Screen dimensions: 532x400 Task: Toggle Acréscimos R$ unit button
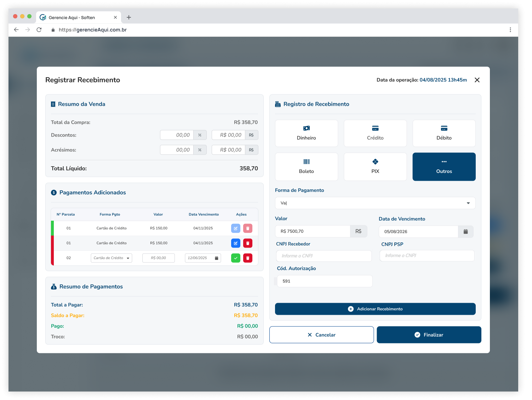click(x=251, y=150)
